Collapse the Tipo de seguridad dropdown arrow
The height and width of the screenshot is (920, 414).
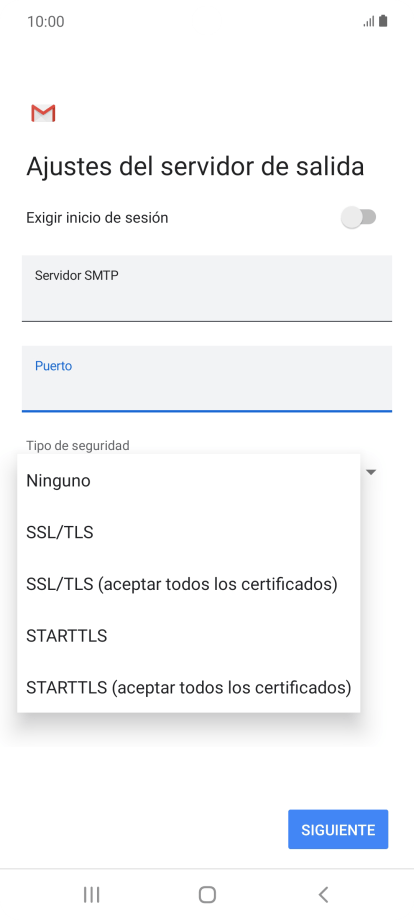(x=371, y=472)
